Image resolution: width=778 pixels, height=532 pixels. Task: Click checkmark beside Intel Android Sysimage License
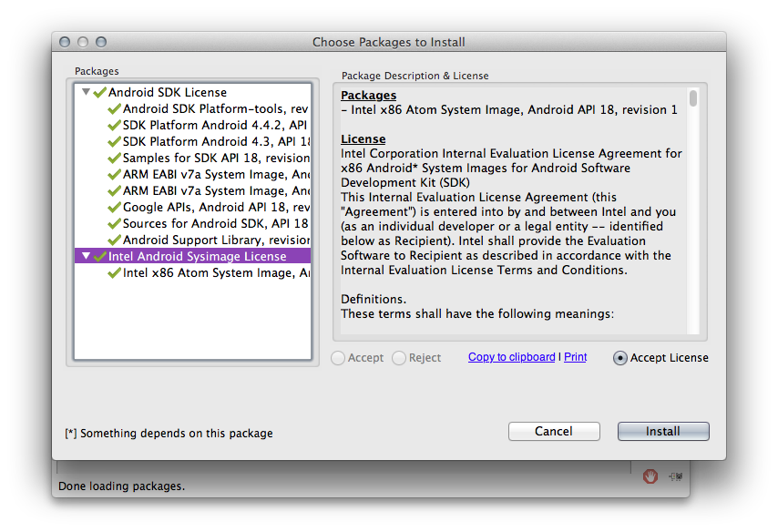click(99, 256)
